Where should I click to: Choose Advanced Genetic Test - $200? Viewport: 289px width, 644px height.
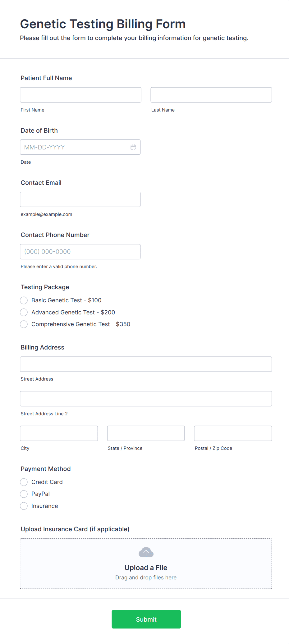point(24,312)
